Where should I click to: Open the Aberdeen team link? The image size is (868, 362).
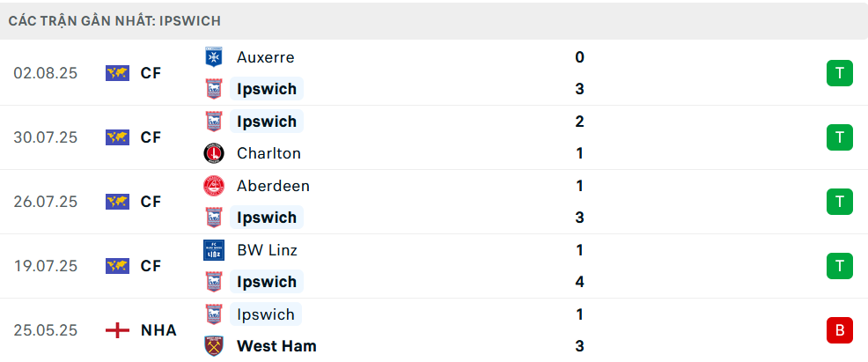click(x=273, y=186)
